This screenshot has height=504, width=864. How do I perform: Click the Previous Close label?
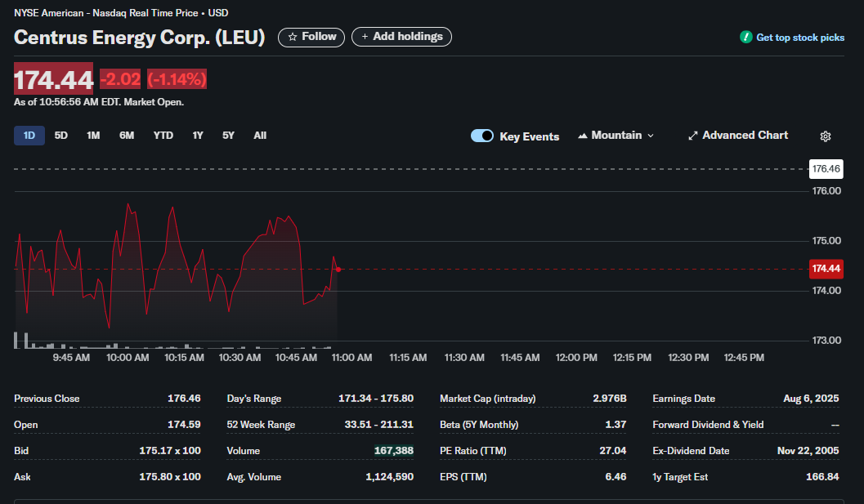tap(47, 399)
